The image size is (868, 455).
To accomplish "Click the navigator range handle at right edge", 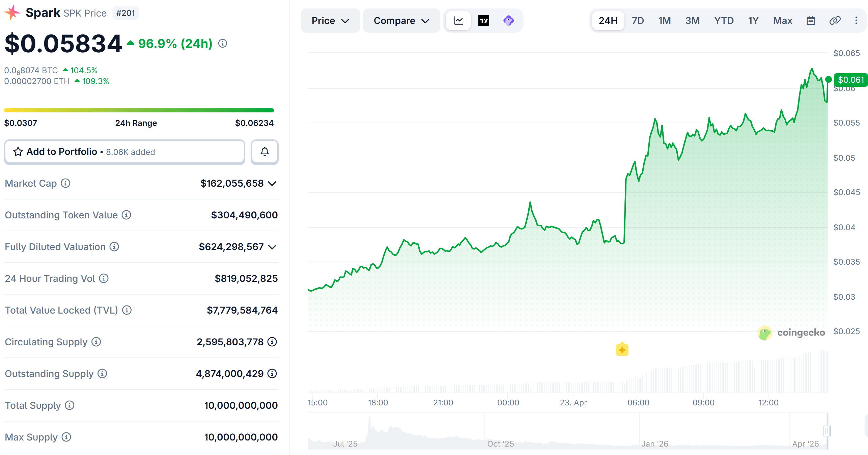I will point(827,431).
